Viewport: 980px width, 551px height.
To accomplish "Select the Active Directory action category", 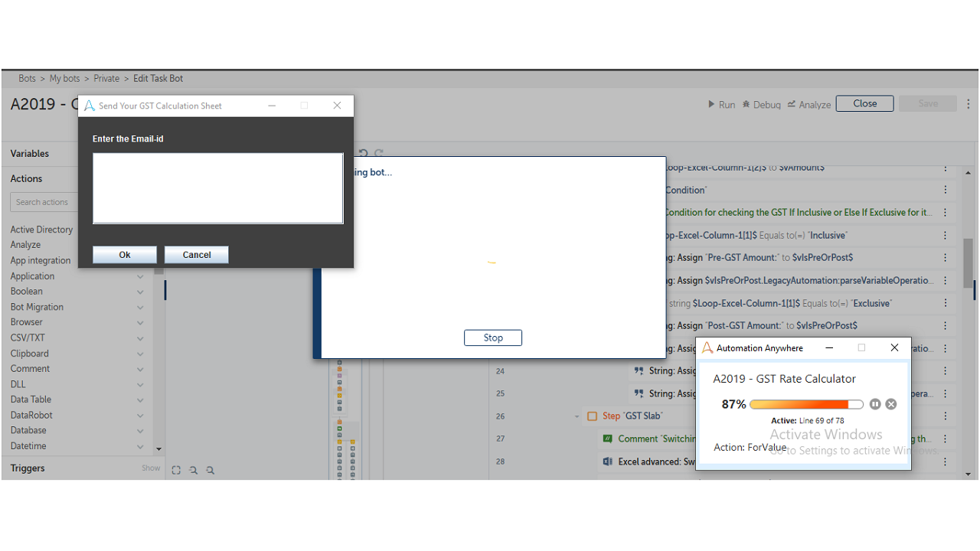I will 42,230.
